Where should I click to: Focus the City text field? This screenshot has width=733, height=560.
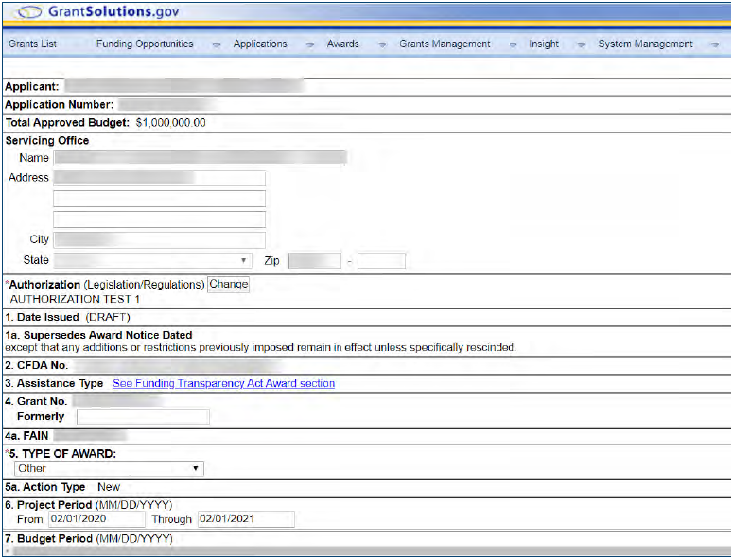pos(159,239)
